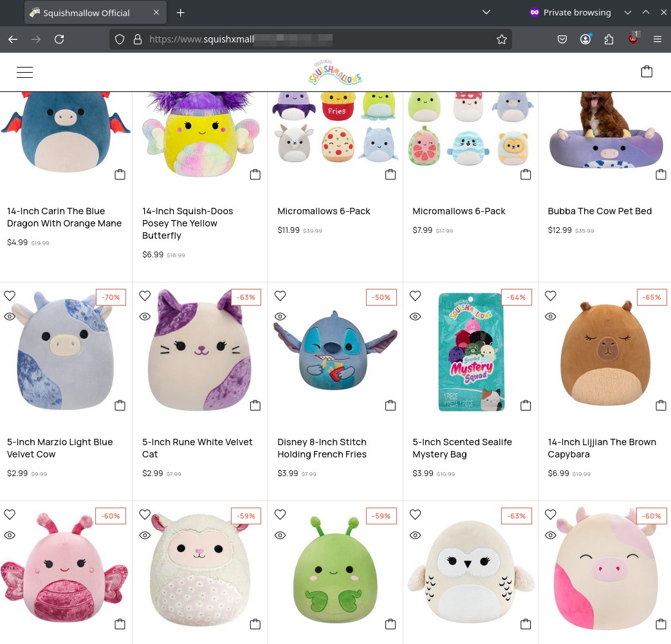This screenshot has height=644, width=671.
Task: View site security padlock information
Action: (x=138, y=39)
